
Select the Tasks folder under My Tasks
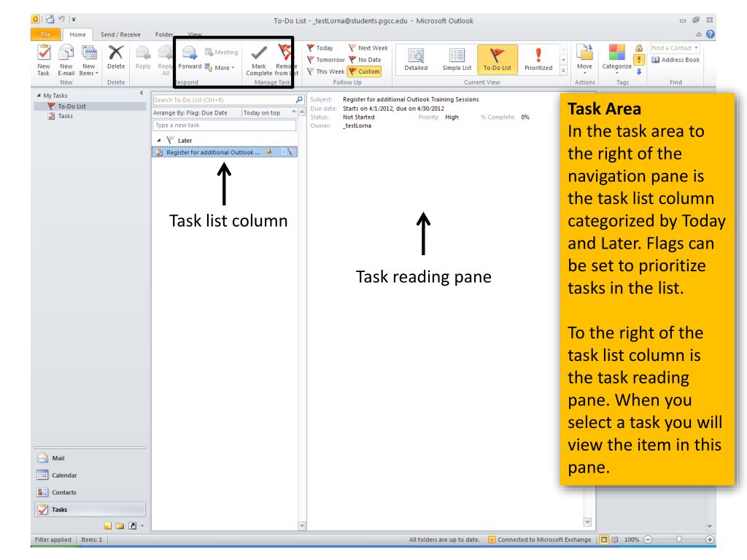pos(65,116)
